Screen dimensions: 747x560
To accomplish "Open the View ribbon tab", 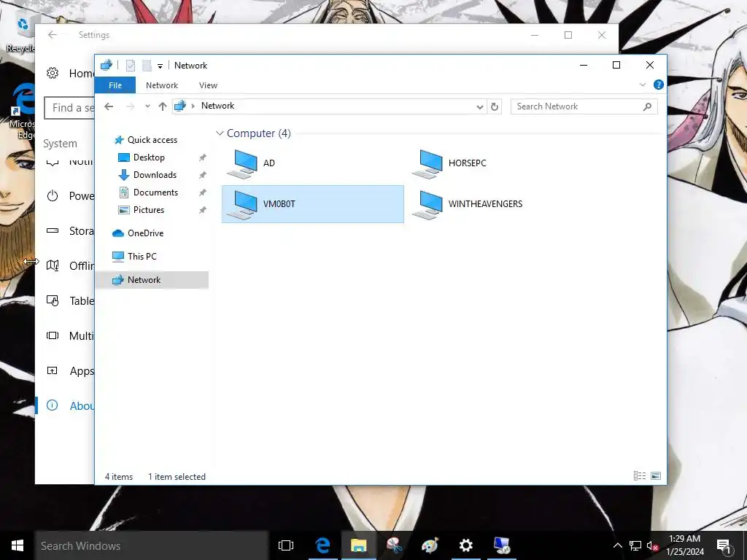I will tap(208, 85).
